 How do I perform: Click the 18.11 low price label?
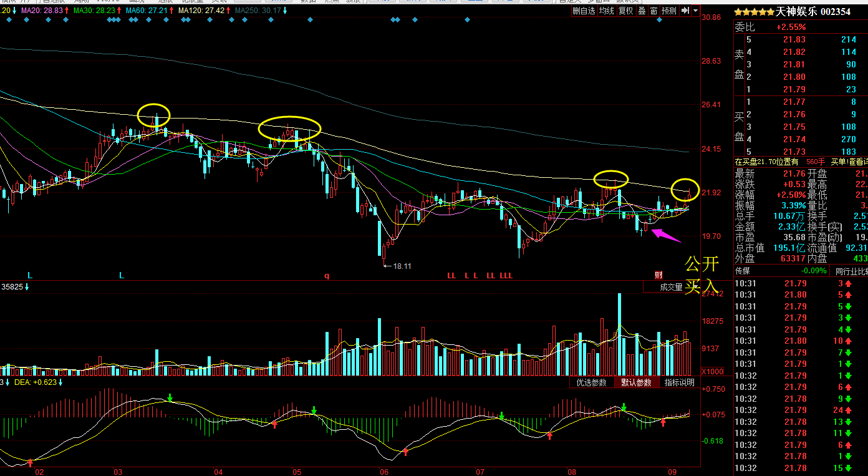(x=402, y=266)
